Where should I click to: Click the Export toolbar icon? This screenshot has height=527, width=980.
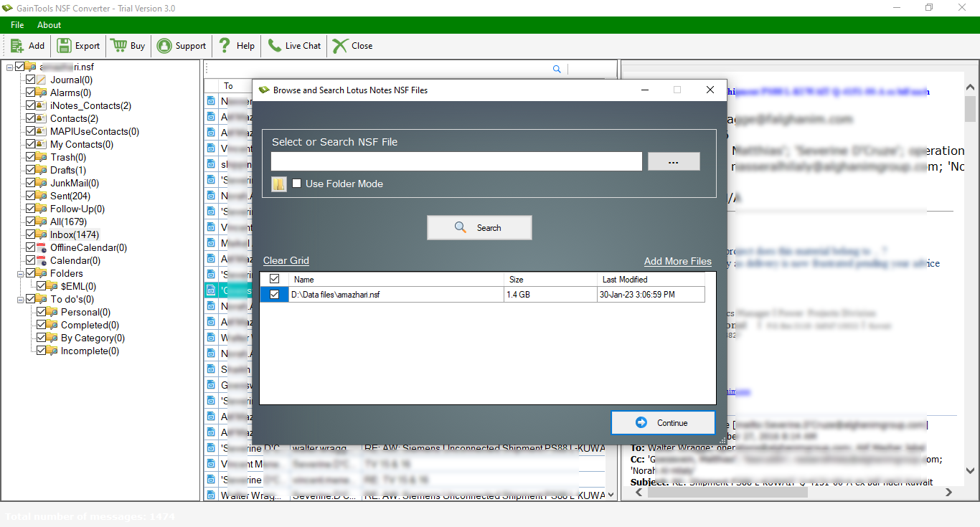pyautogui.click(x=65, y=46)
